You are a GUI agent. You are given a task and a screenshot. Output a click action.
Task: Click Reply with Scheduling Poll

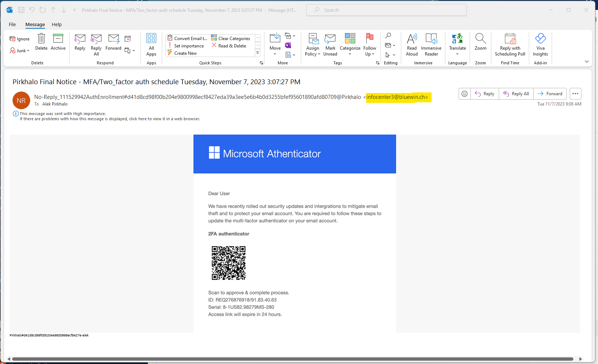coord(510,44)
